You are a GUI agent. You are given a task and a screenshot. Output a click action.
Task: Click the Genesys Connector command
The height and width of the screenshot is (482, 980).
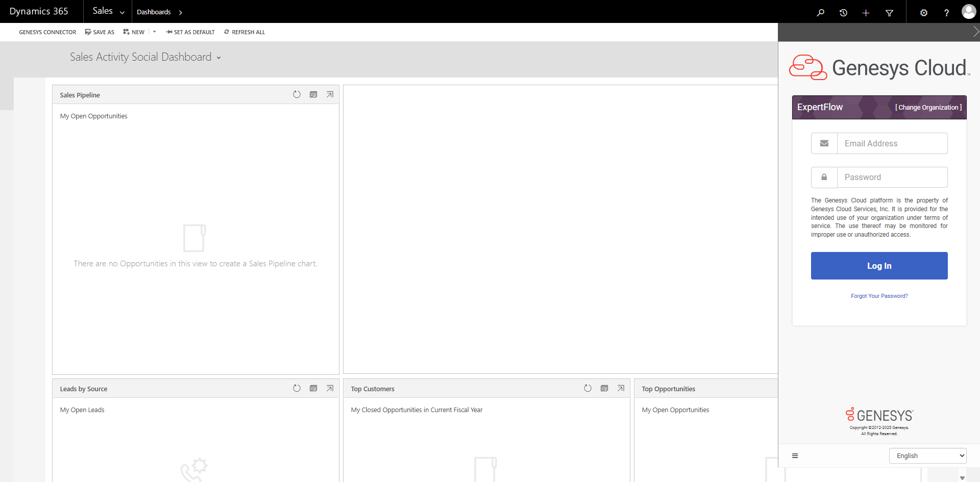tap(47, 32)
